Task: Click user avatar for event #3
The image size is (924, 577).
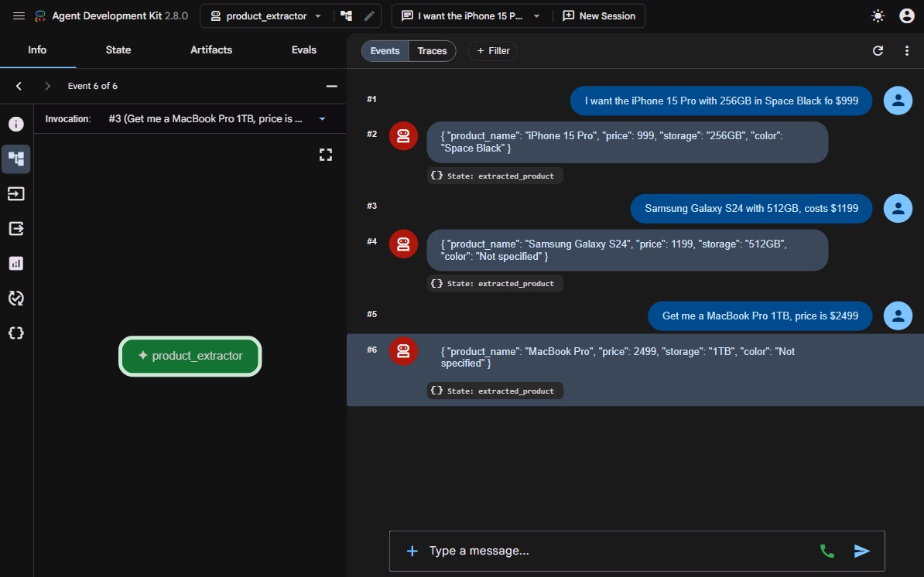Action: tap(898, 208)
